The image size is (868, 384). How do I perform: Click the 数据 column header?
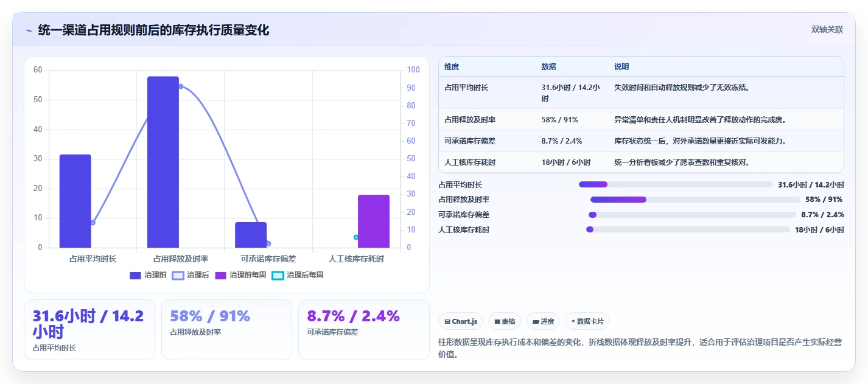point(548,67)
